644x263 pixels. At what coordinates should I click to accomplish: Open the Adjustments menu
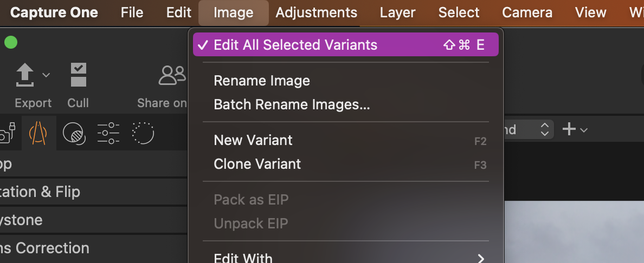(316, 12)
